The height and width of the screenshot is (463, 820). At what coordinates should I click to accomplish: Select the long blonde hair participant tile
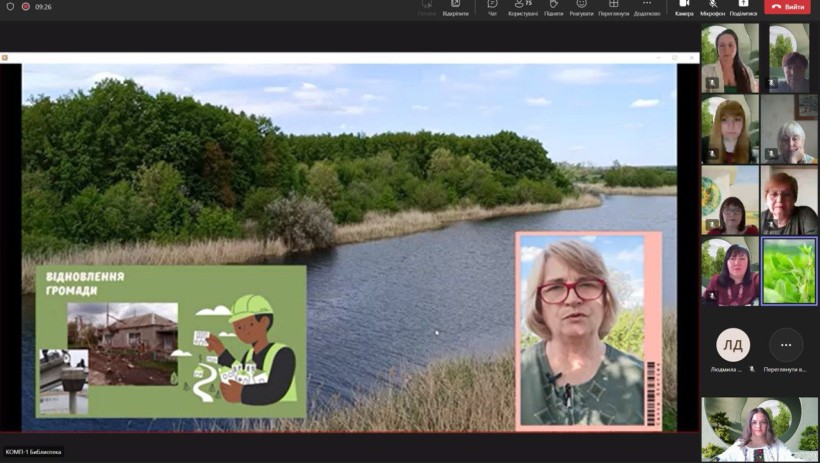click(730, 129)
